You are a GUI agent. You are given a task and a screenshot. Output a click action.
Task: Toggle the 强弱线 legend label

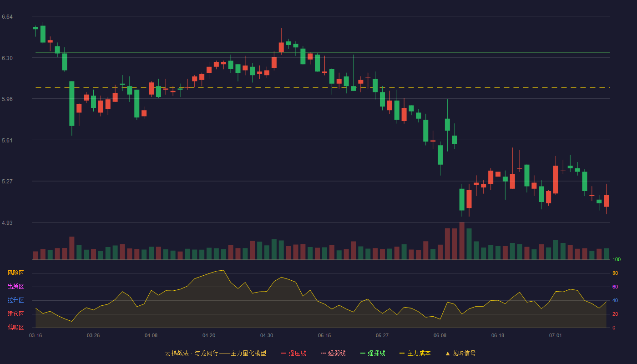pyautogui.click(x=337, y=353)
